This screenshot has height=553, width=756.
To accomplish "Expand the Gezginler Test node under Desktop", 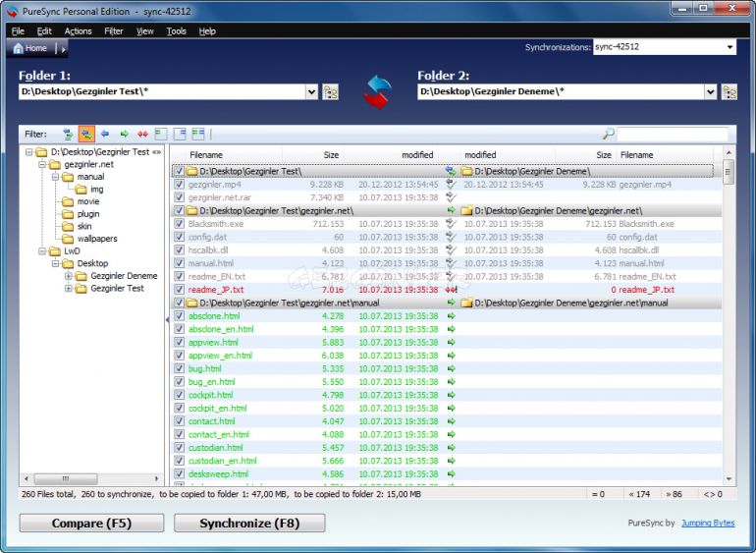I will (x=69, y=289).
